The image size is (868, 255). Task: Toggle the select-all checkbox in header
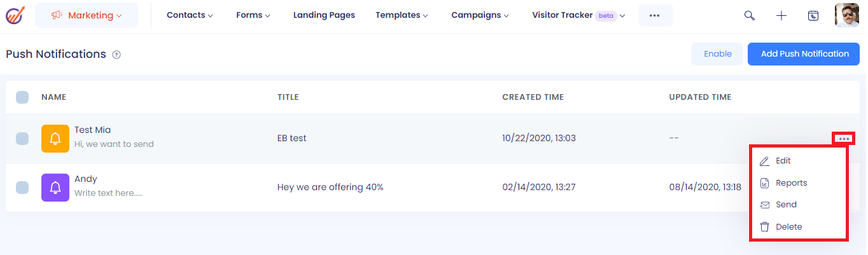[x=22, y=97]
